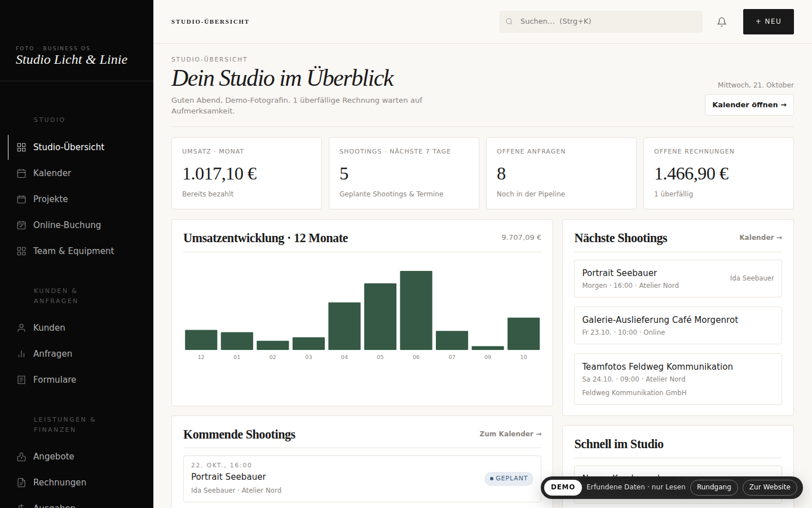Open the Portrait Seebauer card in Nächste Shootings
Image resolution: width=812 pixels, height=508 pixels.
click(x=678, y=278)
